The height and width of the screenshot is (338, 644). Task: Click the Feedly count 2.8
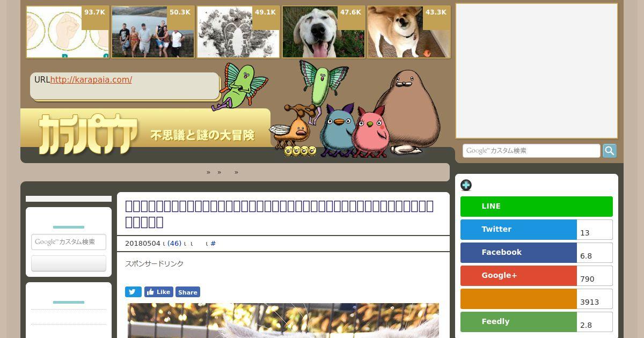(x=595, y=322)
